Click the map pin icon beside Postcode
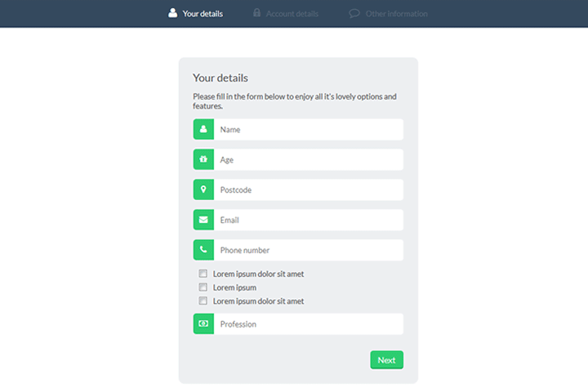 203,189
